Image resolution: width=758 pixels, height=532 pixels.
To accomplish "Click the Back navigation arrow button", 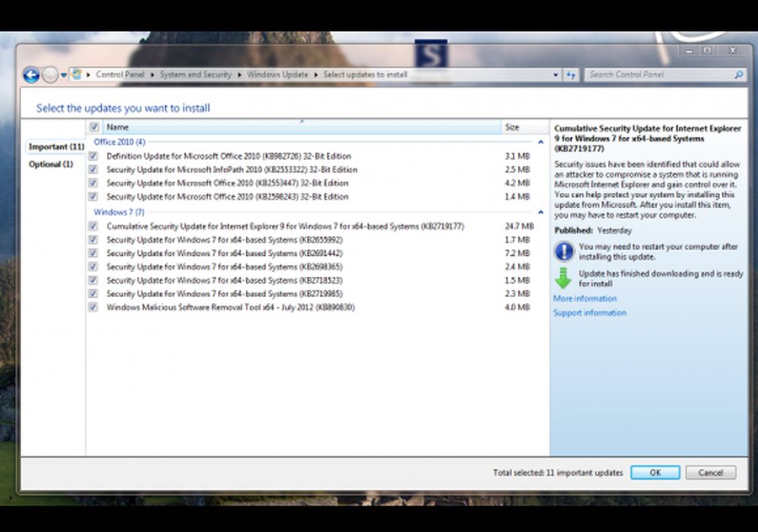I will click(x=31, y=75).
